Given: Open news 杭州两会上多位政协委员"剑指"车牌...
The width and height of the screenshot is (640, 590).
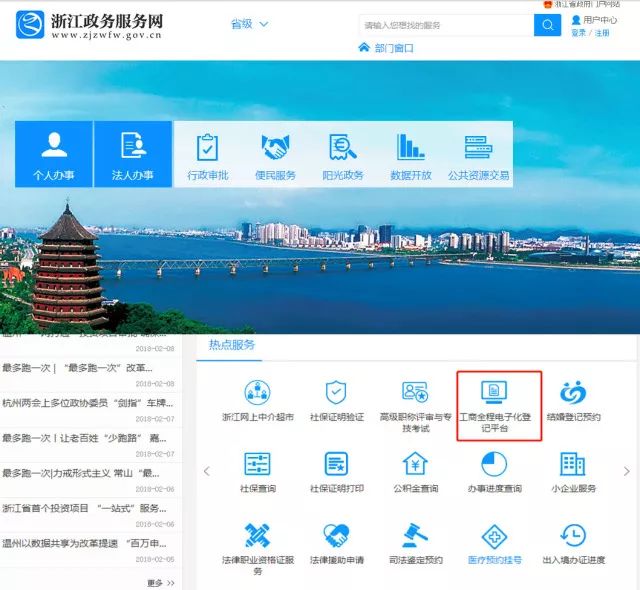Looking at the screenshot, I should [x=88, y=403].
